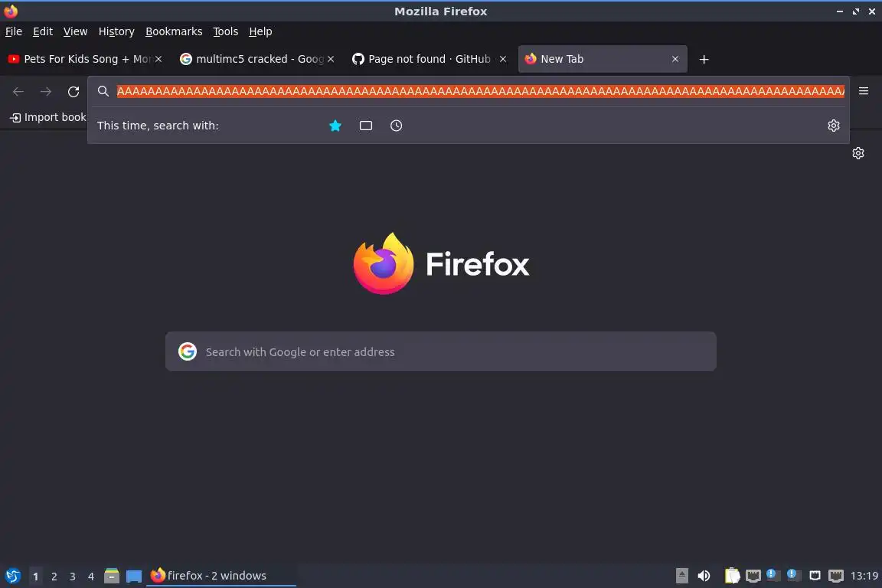Open search settings gear in address dropdown
This screenshot has height=588, width=882.
pos(834,126)
